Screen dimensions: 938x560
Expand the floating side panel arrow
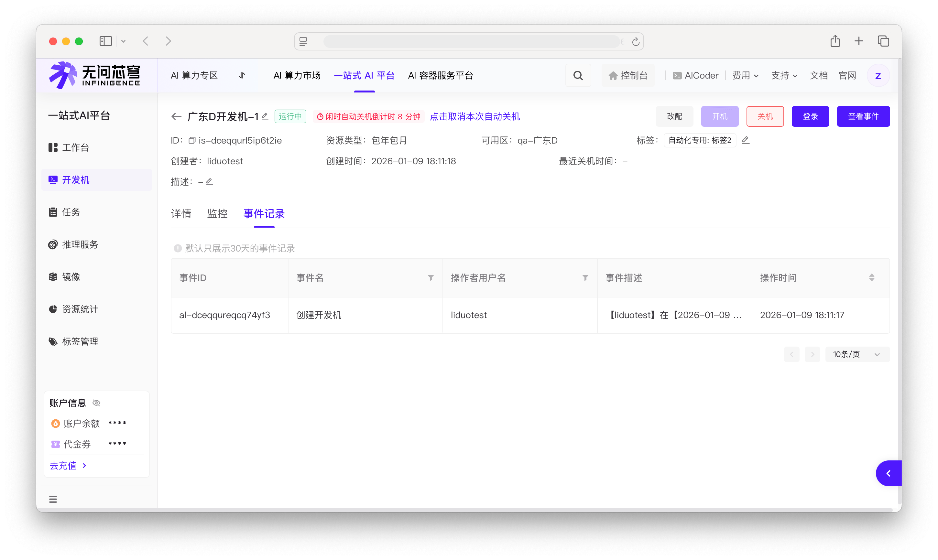click(888, 473)
